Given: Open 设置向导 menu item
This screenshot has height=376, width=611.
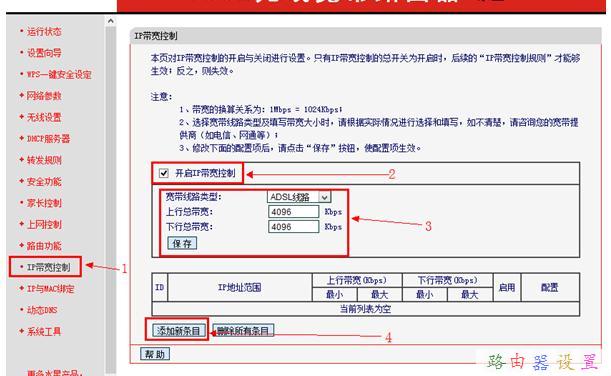Looking at the screenshot, I should (x=44, y=53).
